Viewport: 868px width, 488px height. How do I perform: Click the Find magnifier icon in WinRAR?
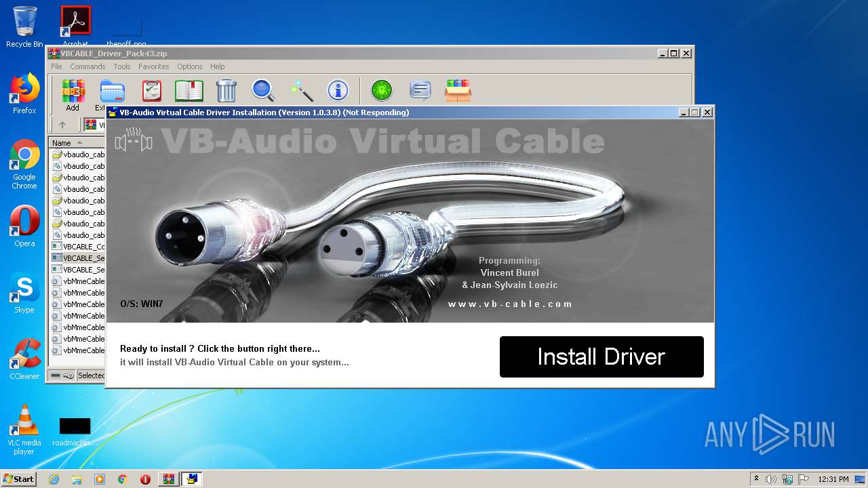point(263,90)
